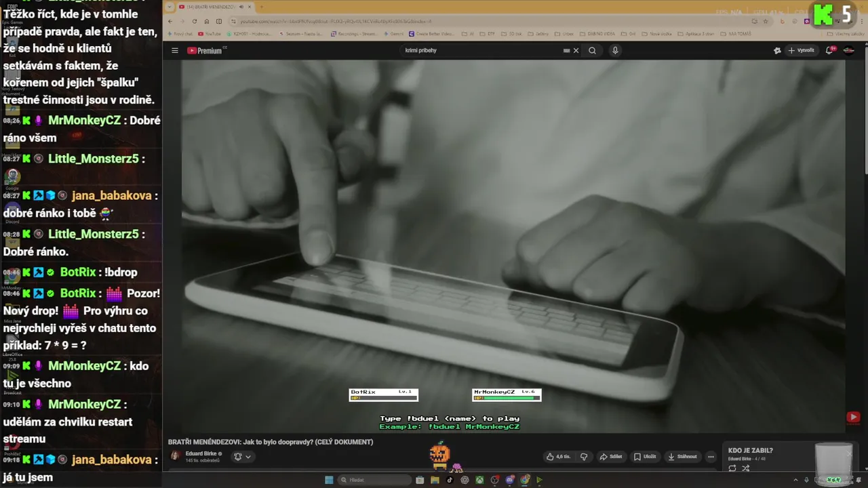The width and height of the screenshot is (868, 488).
Task: Open Windows Start menu
Action: pos(329,480)
